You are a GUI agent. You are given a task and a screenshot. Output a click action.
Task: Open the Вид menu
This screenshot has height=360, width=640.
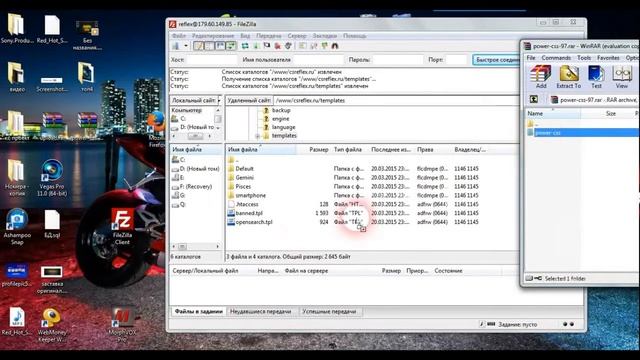coord(245,36)
